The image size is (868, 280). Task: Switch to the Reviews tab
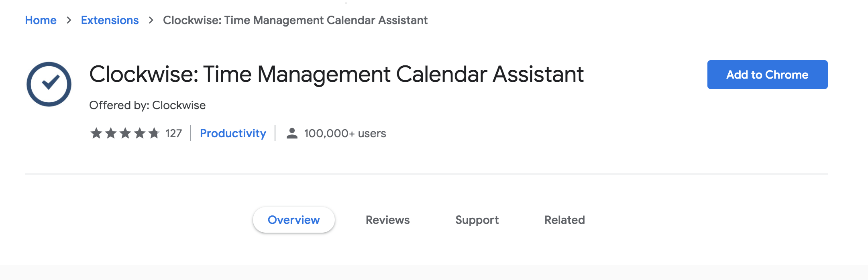click(x=387, y=220)
